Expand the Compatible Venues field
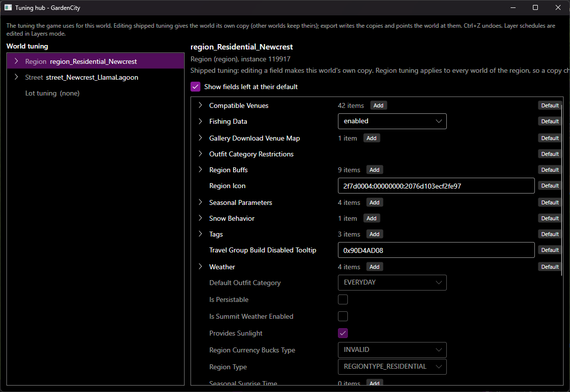 click(200, 105)
